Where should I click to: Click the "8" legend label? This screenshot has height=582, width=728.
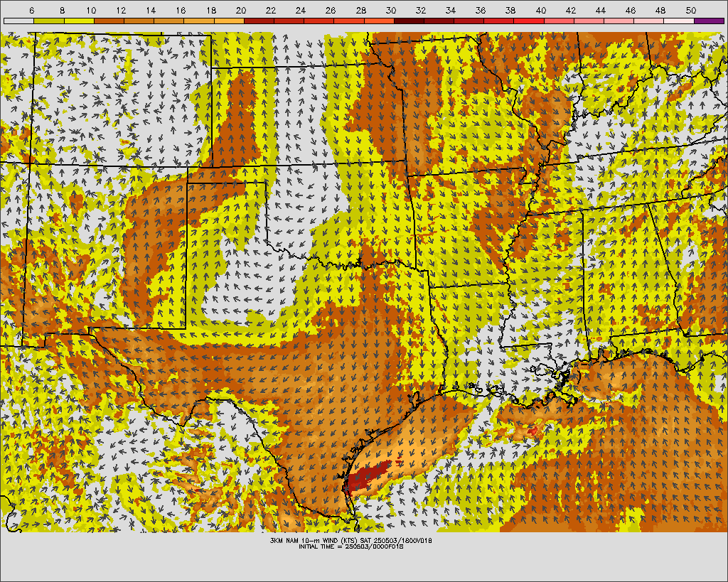pos(63,10)
